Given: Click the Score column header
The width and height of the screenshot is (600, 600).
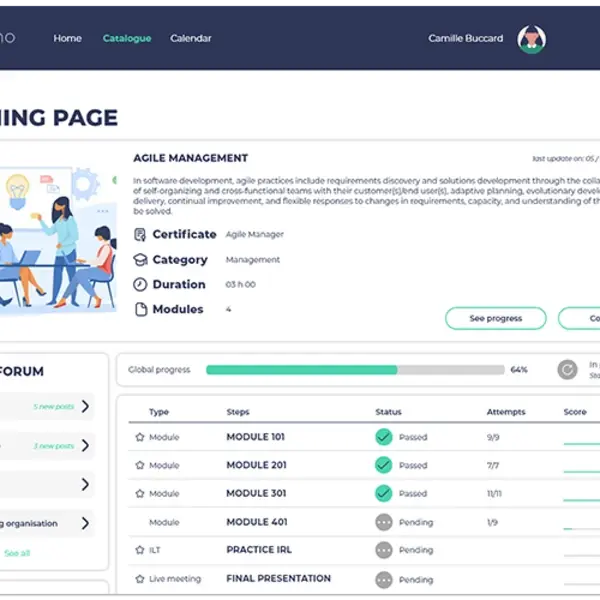Looking at the screenshot, I should (575, 412).
